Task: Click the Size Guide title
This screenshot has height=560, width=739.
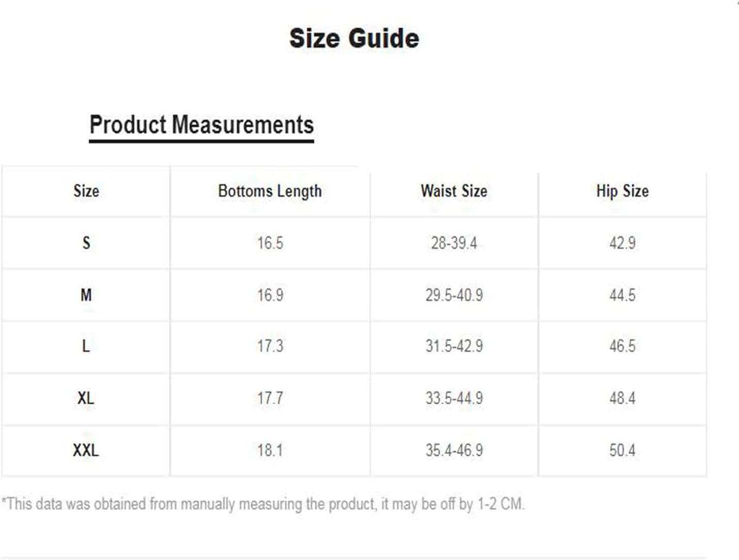Action: 354,39
